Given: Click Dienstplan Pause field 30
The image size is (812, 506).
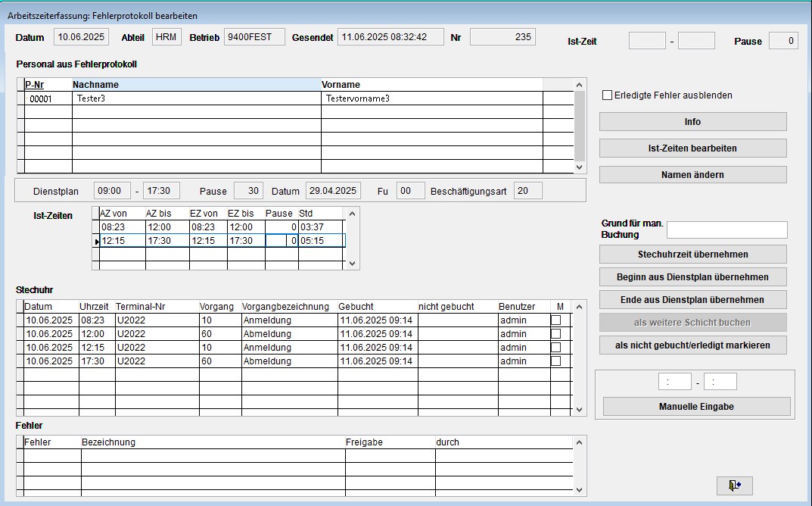Looking at the screenshot, I should pos(248,191).
